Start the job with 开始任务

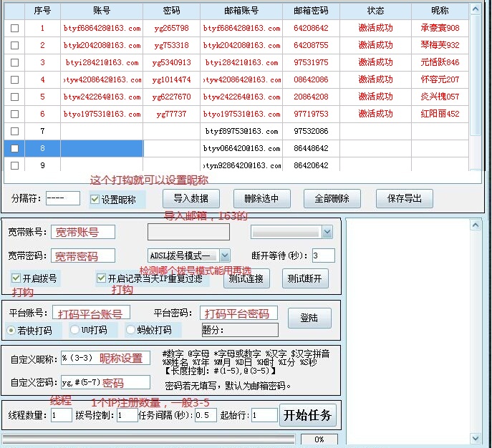(x=307, y=415)
